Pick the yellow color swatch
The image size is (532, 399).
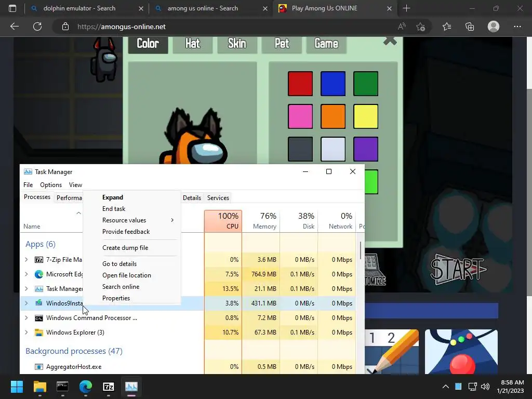tap(366, 116)
